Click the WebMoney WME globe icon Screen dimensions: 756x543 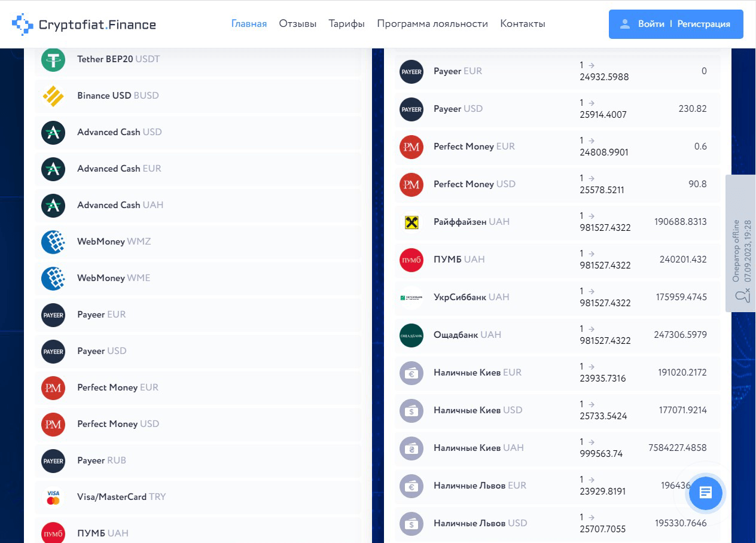(x=53, y=278)
